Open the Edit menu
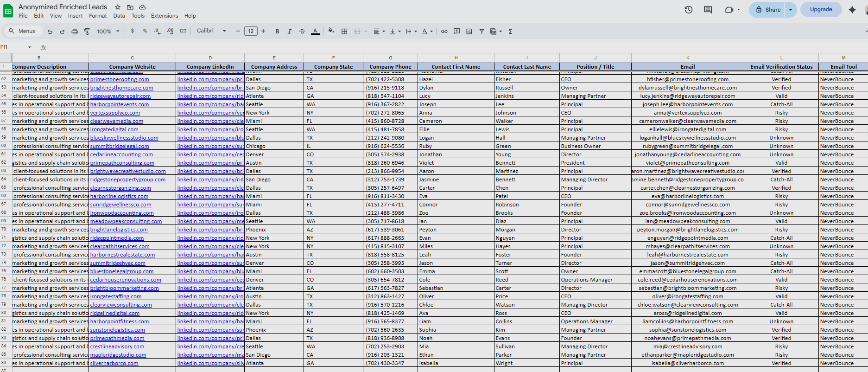Viewport: 868px width, 372px height. click(39, 16)
